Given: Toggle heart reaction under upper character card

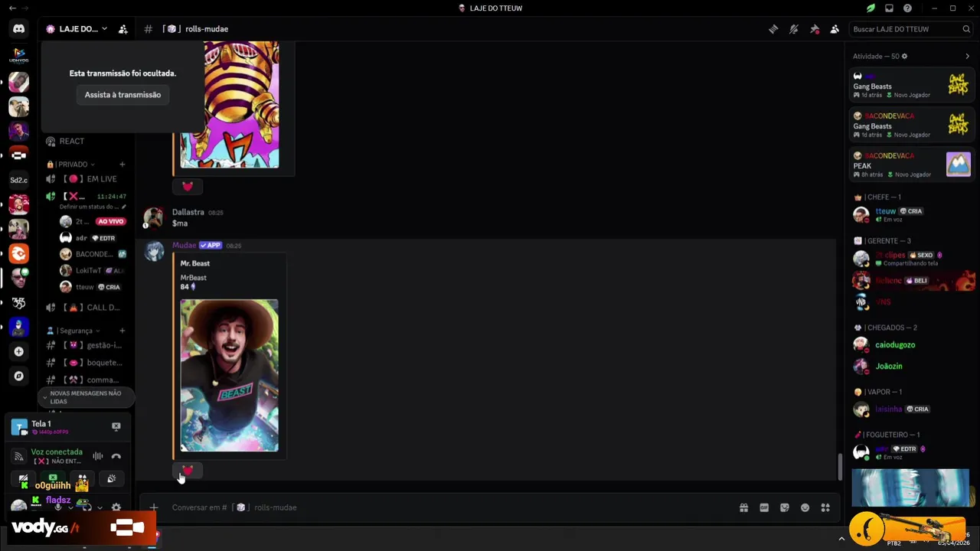Looking at the screenshot, I should coord(188,186).
